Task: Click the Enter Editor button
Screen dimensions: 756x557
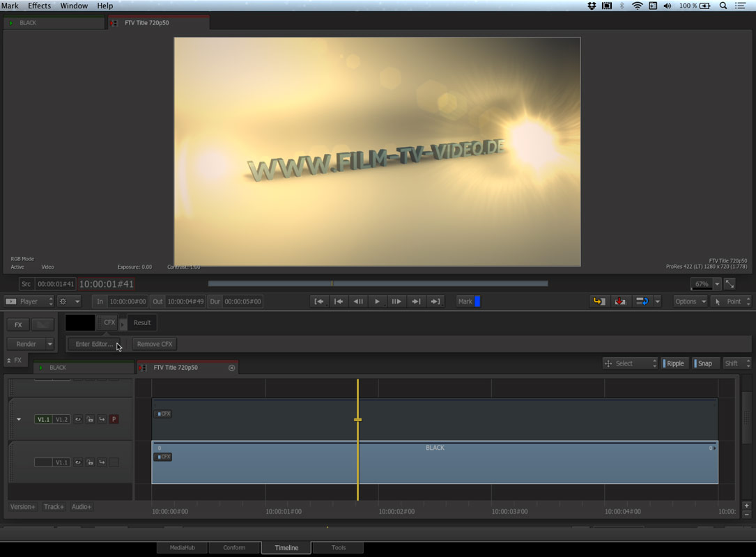Action: click(93, 344)
